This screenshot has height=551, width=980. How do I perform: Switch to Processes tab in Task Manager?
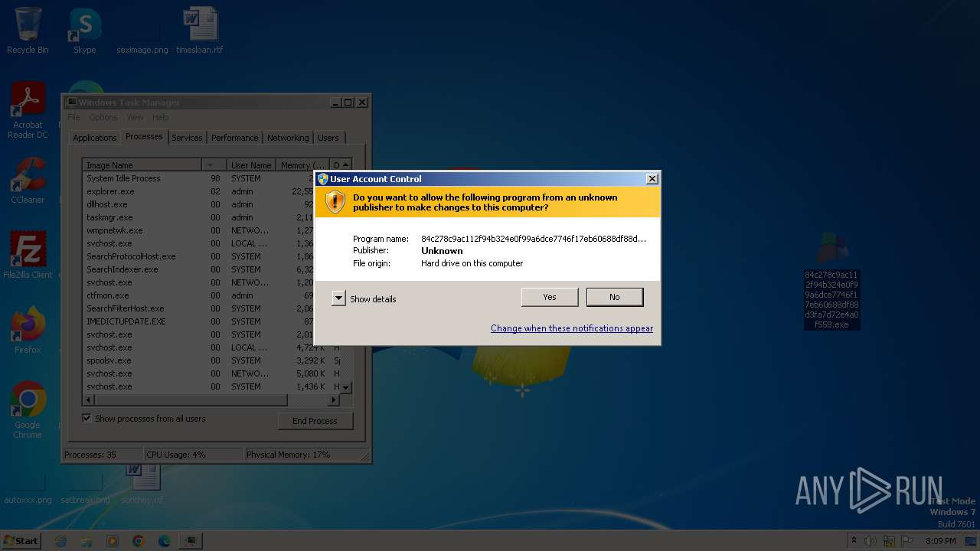(x=144, y=136)
